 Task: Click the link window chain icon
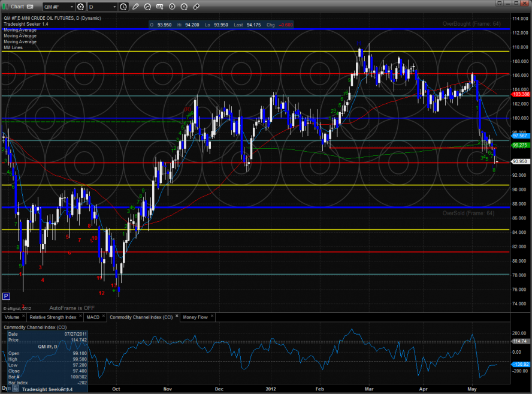[197, 7]
